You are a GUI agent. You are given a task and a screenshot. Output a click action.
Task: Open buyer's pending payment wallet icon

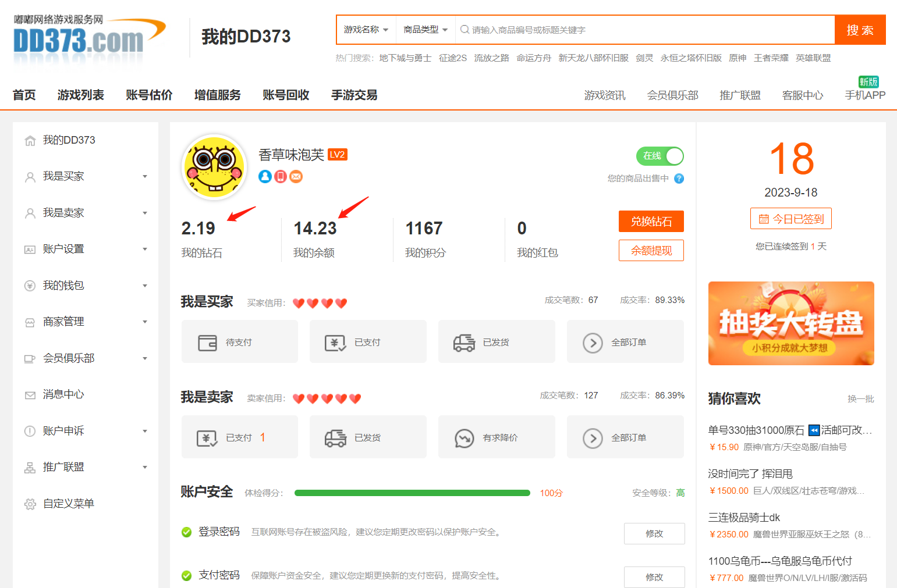coord(207,343)
